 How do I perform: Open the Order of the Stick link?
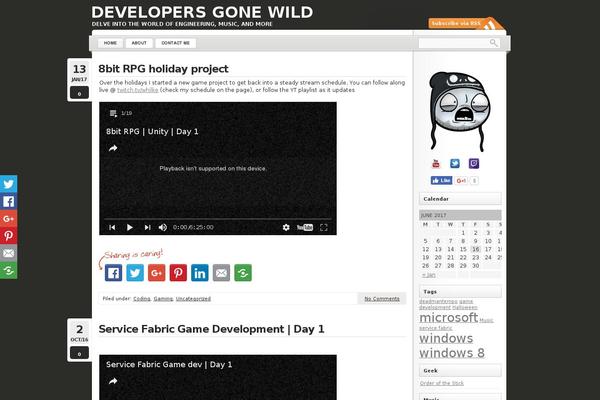coord(442,383)
